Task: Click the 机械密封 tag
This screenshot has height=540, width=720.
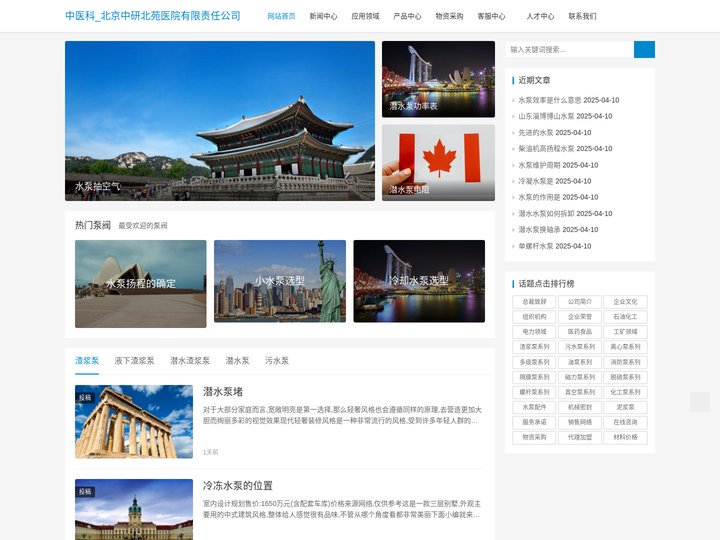Action: click(579, 407)
